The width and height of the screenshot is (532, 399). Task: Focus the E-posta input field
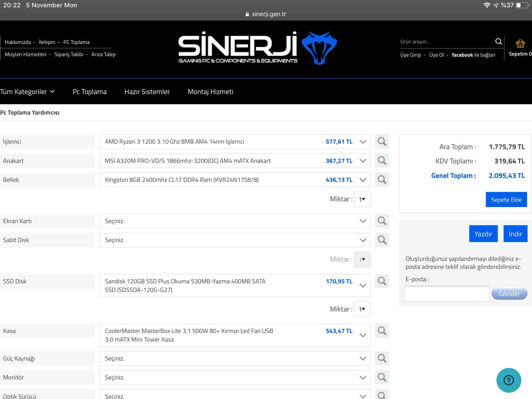447,294
